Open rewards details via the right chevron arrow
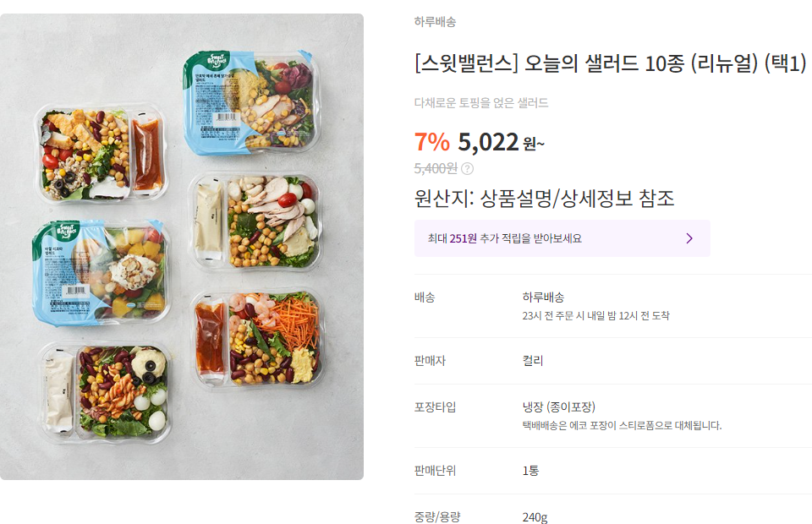This screenshot has height=524, width=812. click(x=690, y=237)
